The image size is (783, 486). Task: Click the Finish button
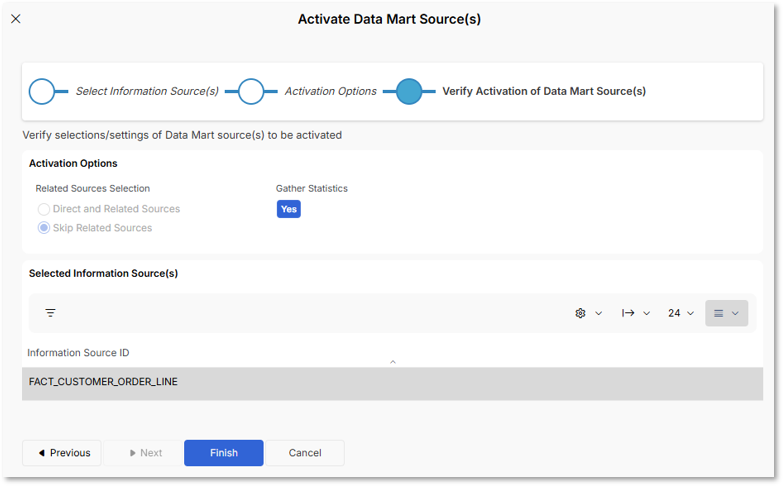(x=224, y=453)
